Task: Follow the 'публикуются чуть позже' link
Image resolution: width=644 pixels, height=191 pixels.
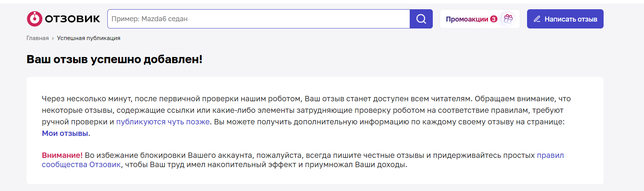Action: pos(163,122)
